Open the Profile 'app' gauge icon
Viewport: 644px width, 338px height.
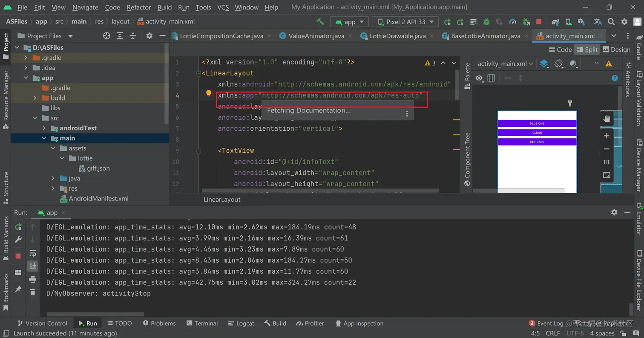pyautogui.click(x=513, y=22)
